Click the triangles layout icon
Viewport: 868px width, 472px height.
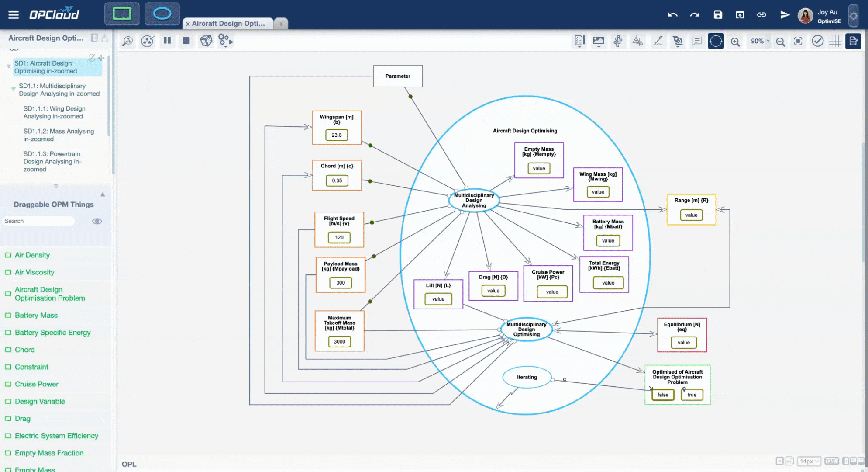pos(638,41)
